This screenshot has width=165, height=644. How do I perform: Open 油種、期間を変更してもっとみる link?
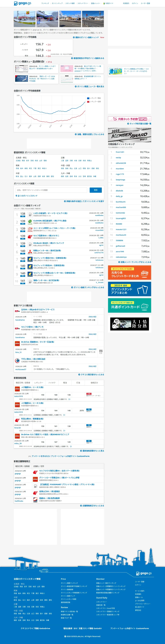(89, 134)
